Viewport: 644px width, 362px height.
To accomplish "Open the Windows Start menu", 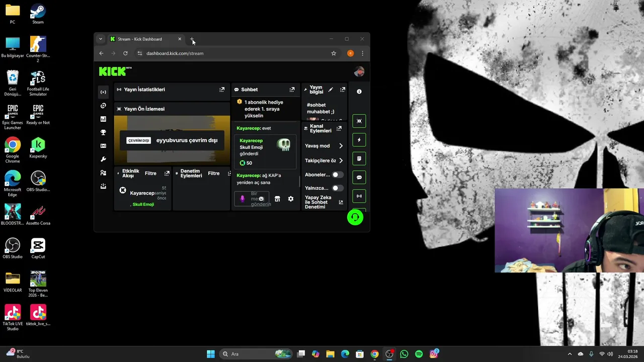I will coord(211,354).
